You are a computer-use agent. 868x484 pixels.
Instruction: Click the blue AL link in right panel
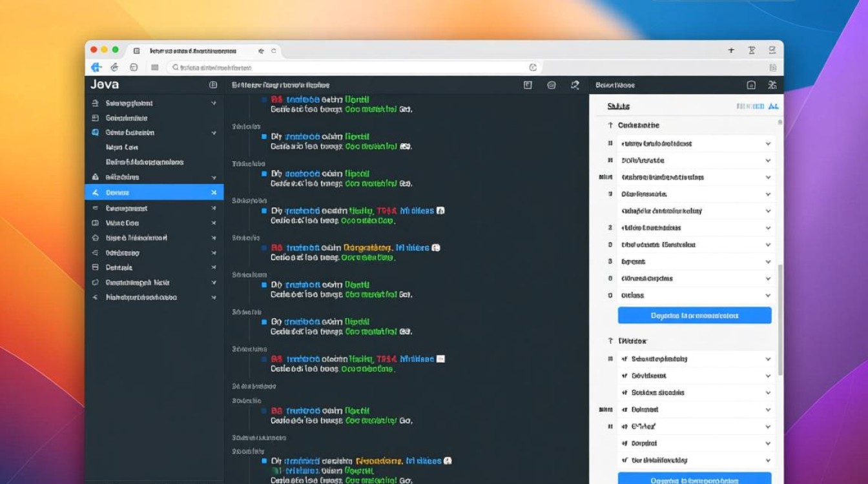tap(773, 106)
